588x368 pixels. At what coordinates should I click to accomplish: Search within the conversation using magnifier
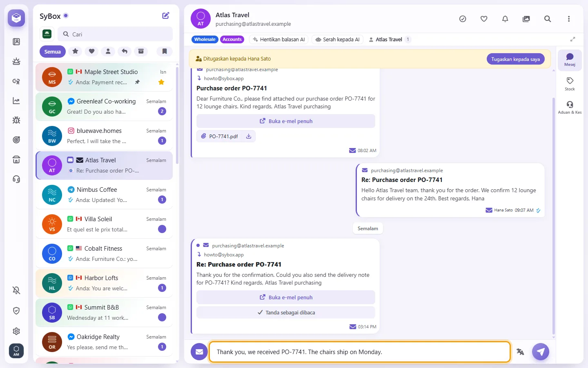click(548, 19)
